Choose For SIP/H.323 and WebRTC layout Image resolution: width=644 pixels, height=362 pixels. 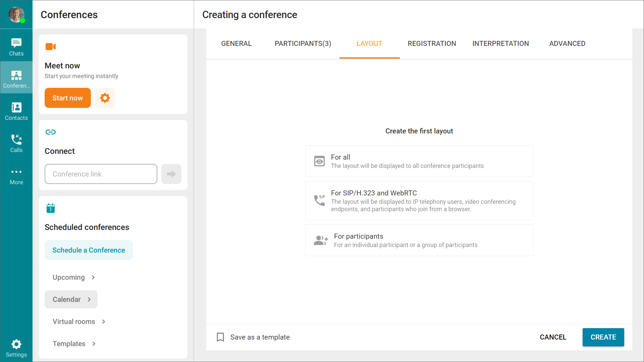click(x=419, y=200)
